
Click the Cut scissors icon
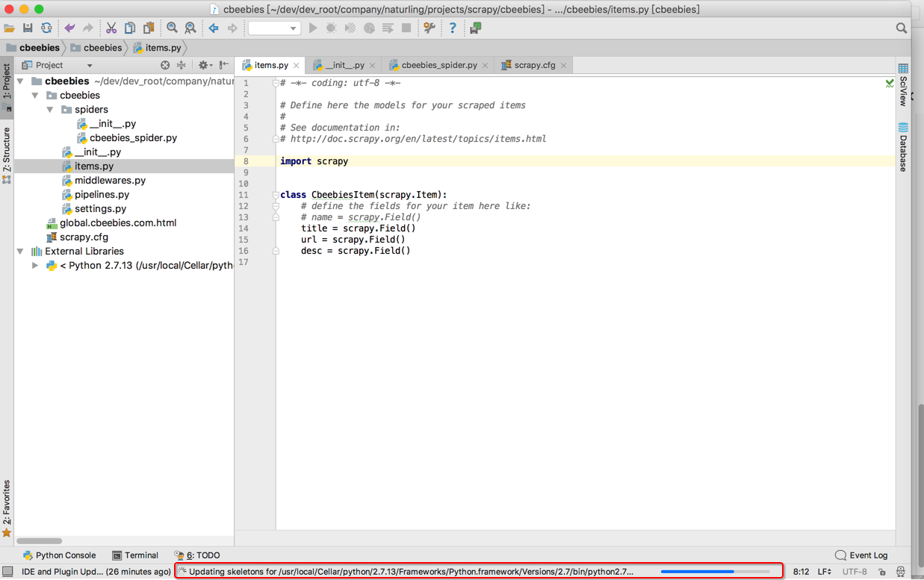(111, 28)
